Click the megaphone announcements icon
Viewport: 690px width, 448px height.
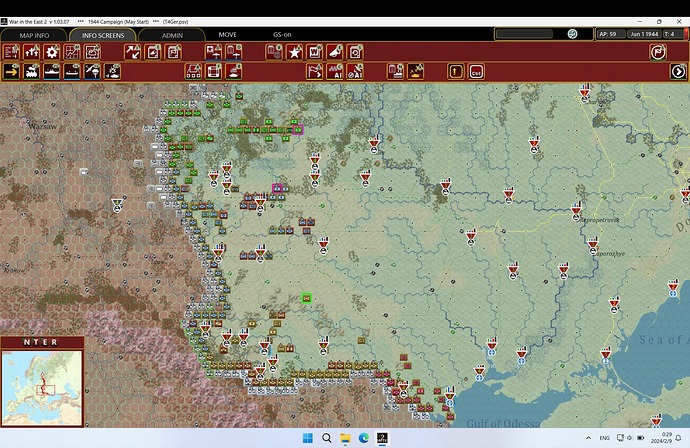click(334, 52)
